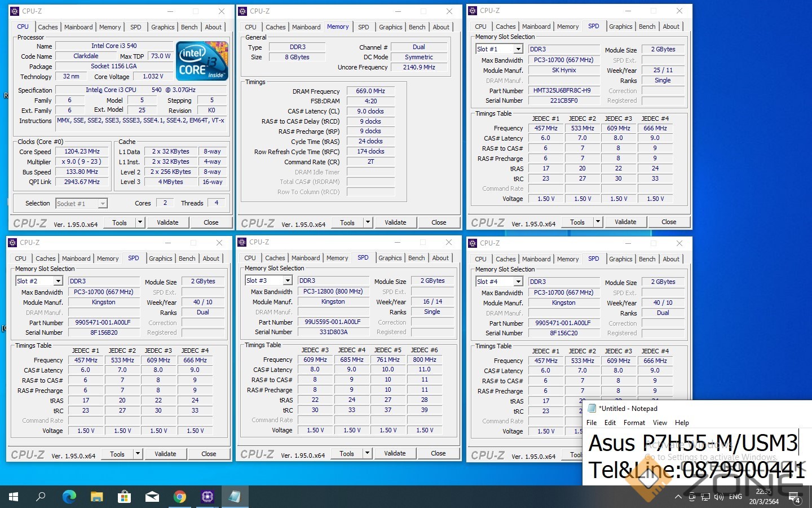Expand the Slot #2 memory slot dropdown
812x508 pixels.
[58, 281]
